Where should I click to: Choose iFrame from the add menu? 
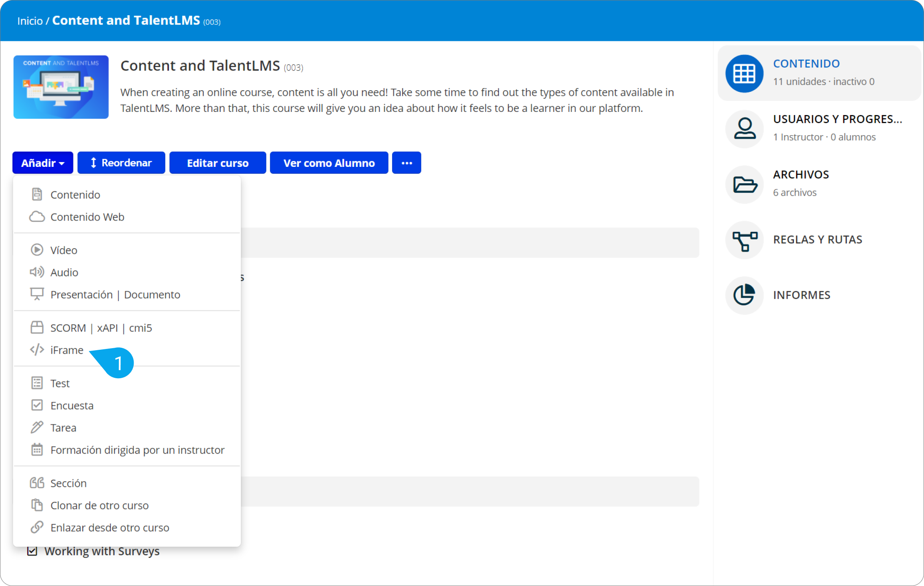127,350
